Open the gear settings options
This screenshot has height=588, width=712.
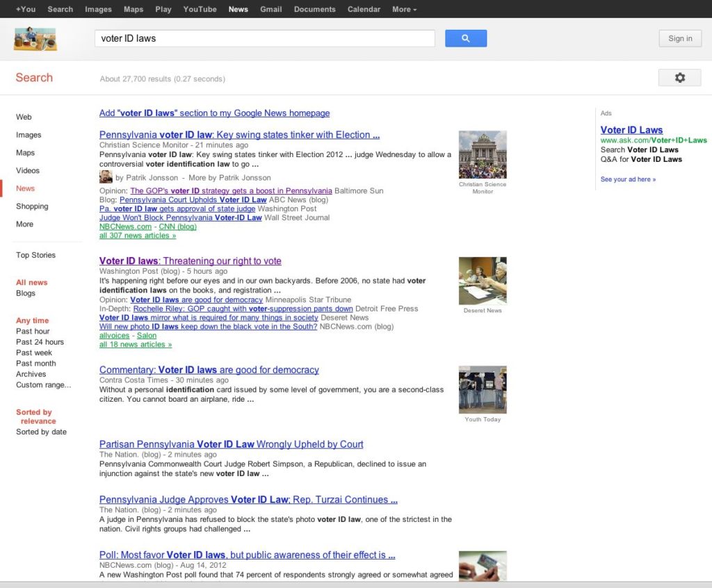click(x=679, y=78)
